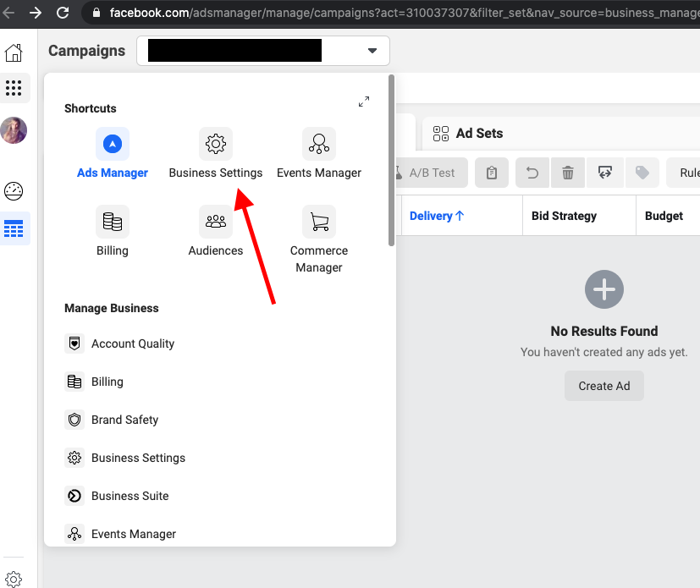Click the menu panel scrollbar

click(x=392, y=160)
